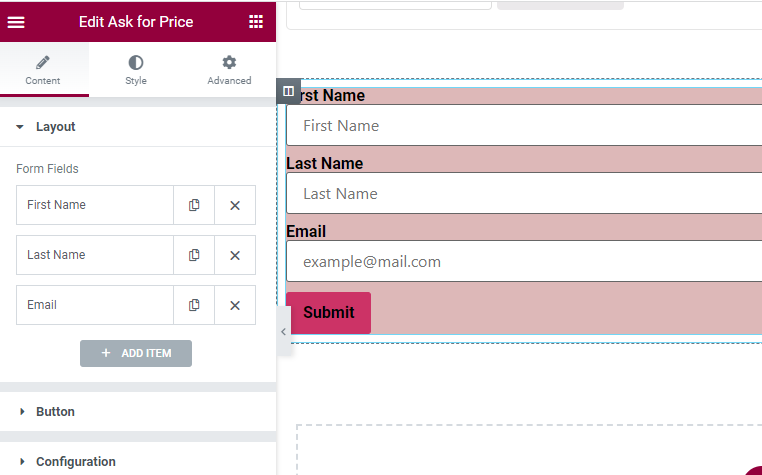The height and width of the screenshot is (475, 762).
Task: Duplicate the First Name field item
Action: tap(194, 205)
